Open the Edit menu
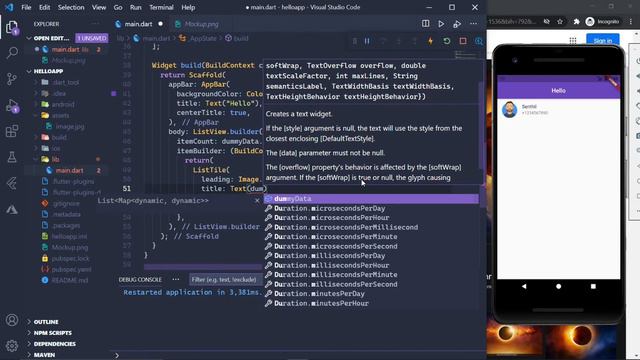Viewport: 640px width, 360px height. click(44, 7)
